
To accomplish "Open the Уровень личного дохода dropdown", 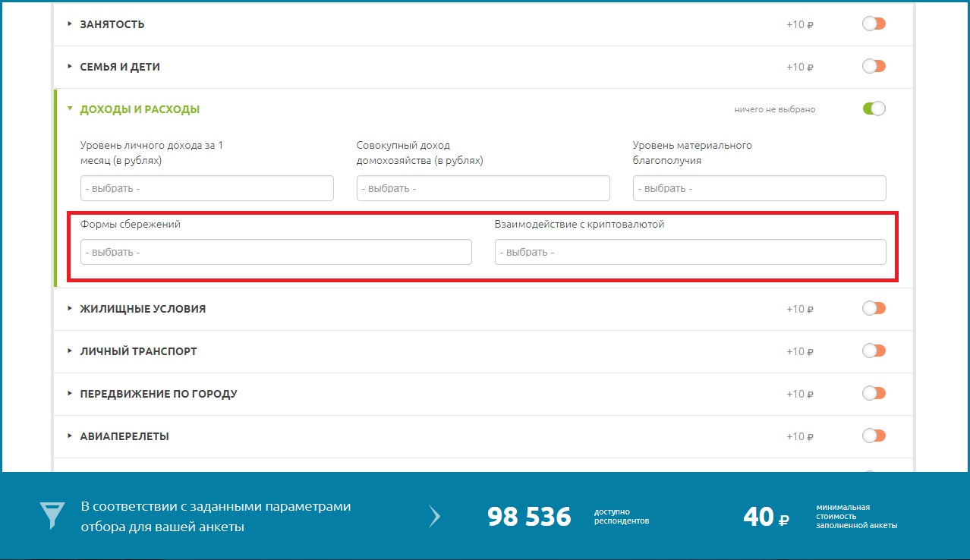I will tap(206, 188).
